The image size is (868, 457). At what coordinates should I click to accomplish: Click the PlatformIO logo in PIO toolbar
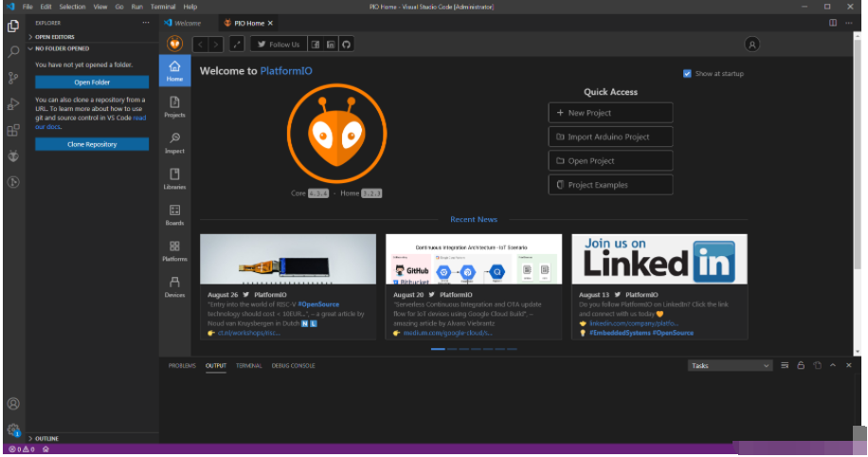click(175, 44)
